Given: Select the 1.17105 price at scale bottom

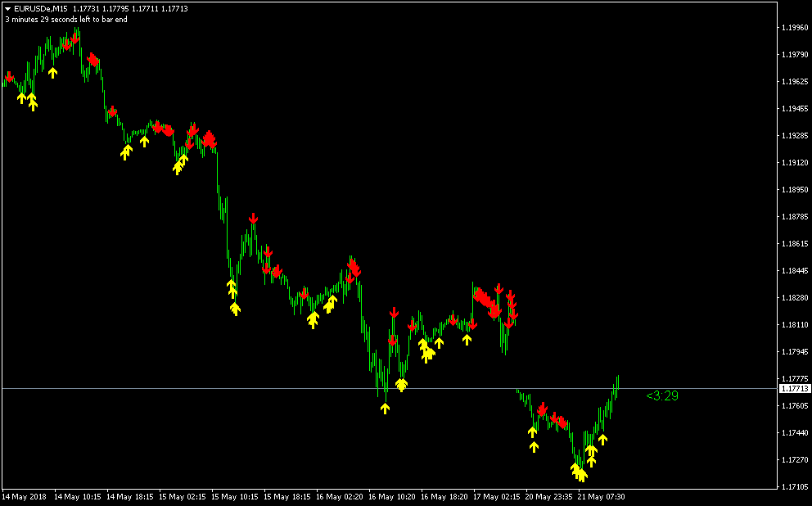Looking at the screenshot, I should tap(792, 487).
